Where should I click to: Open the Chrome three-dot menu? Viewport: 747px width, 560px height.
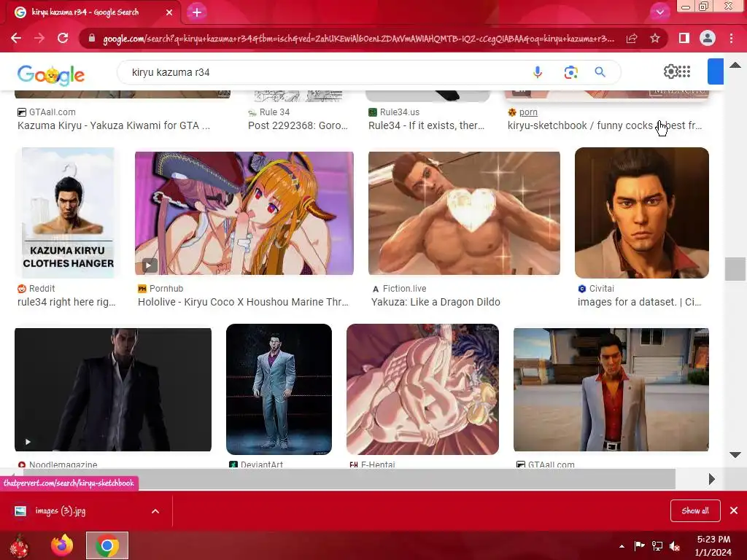click(x=731, y=38)
